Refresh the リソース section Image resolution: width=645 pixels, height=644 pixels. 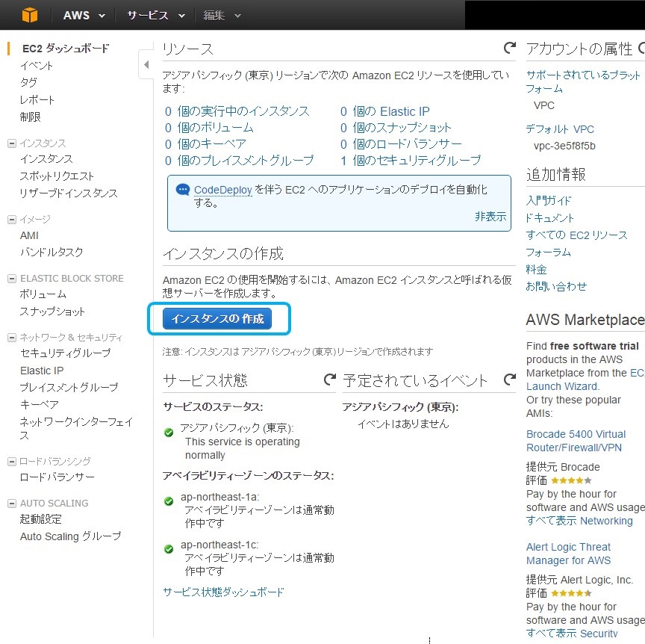coord(510,48)
